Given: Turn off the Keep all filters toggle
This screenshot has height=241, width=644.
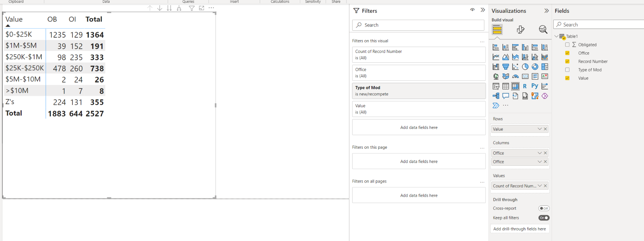Looking at the screenshot, I should 544,218.
